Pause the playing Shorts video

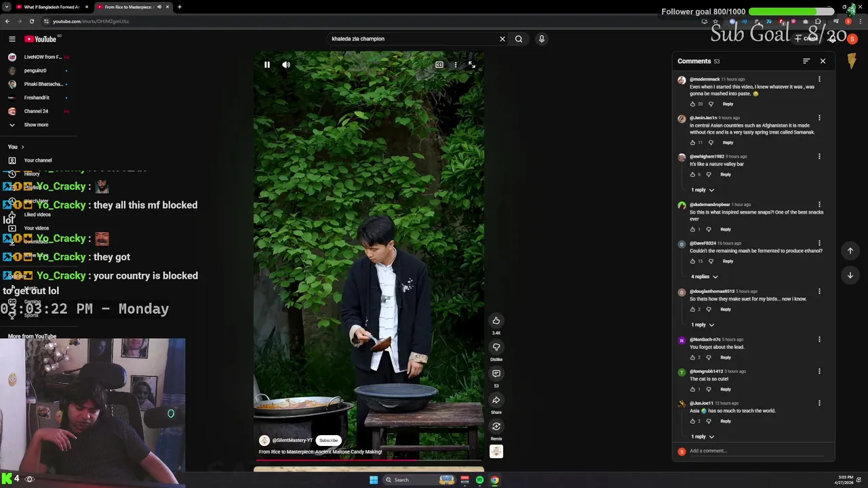pyautogui.click(x=267, y=65)
